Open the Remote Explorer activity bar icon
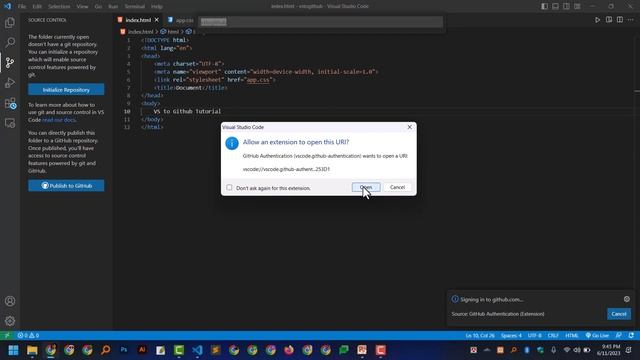 pyautogui.click(x=10, y=123)
